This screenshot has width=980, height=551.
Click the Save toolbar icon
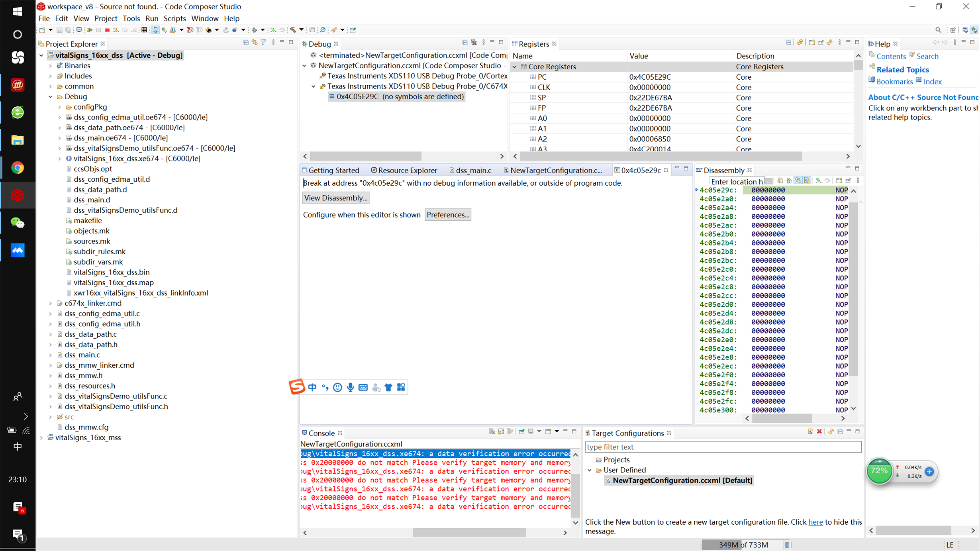pyautogui.click(x=59, y=30)
